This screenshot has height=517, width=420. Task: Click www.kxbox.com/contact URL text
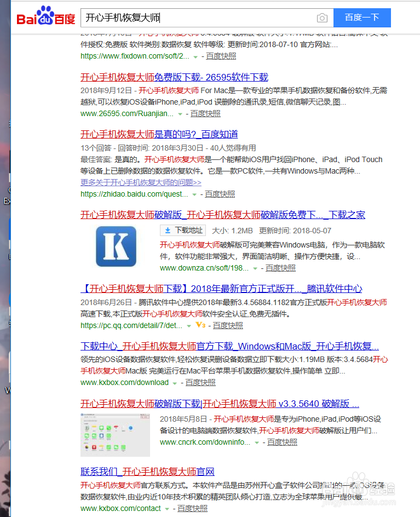tap(120, 508)
